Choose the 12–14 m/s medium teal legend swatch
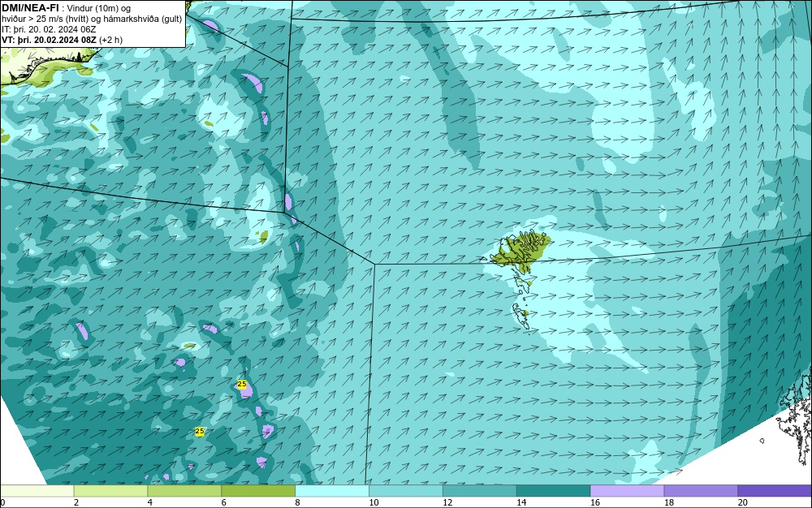 tap(480, 490)
